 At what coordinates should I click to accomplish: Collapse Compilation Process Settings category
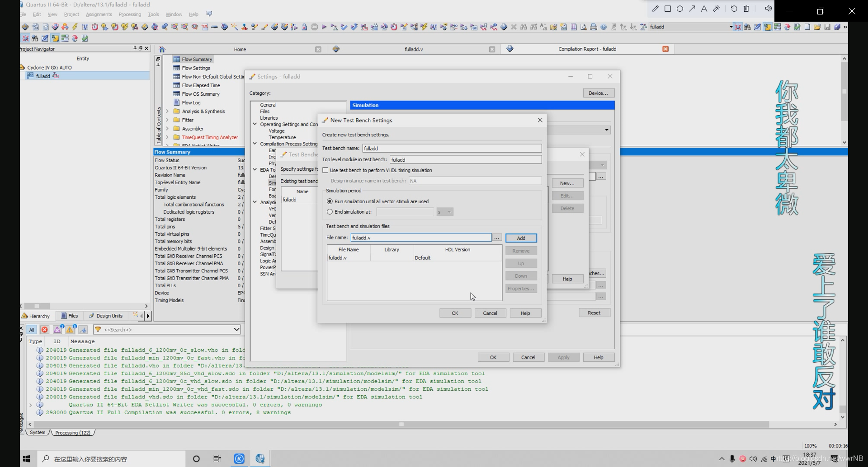pos(255,144)
